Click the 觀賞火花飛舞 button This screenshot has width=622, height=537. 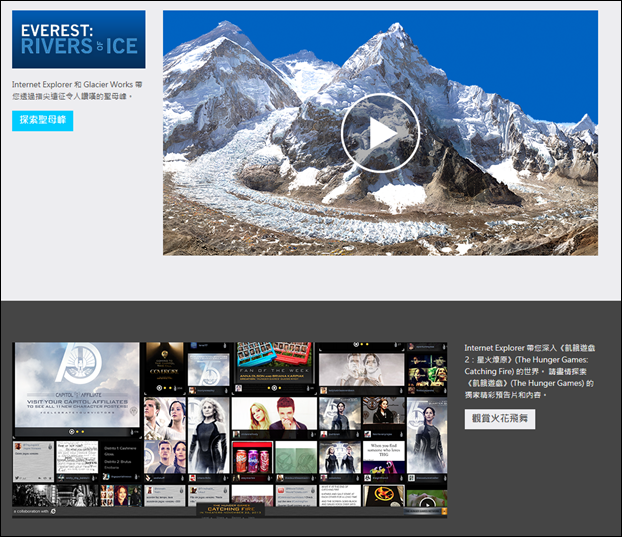500,419
